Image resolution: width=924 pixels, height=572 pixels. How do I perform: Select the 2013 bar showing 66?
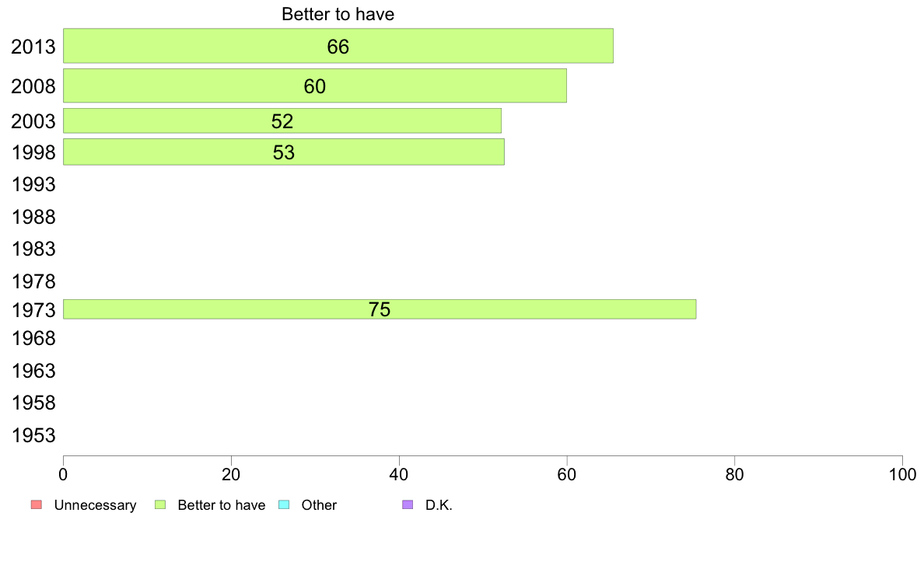click(x=338, y=46)
